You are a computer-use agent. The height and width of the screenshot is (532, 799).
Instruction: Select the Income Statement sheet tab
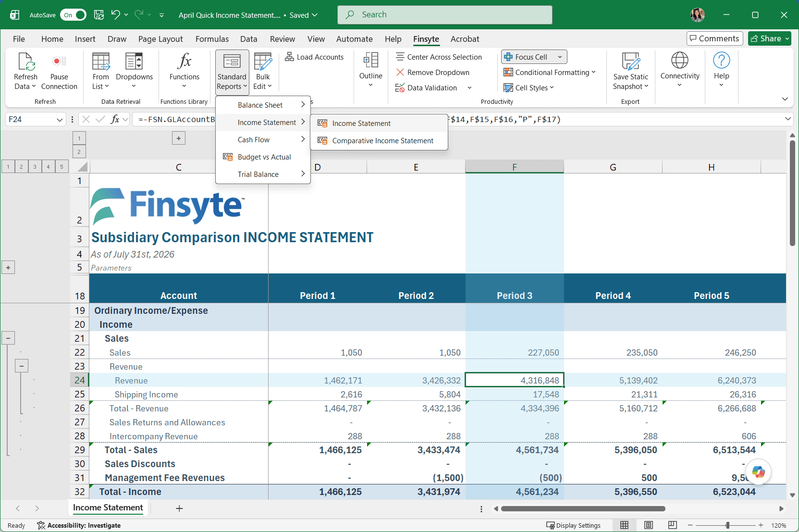tap(108, 508)
